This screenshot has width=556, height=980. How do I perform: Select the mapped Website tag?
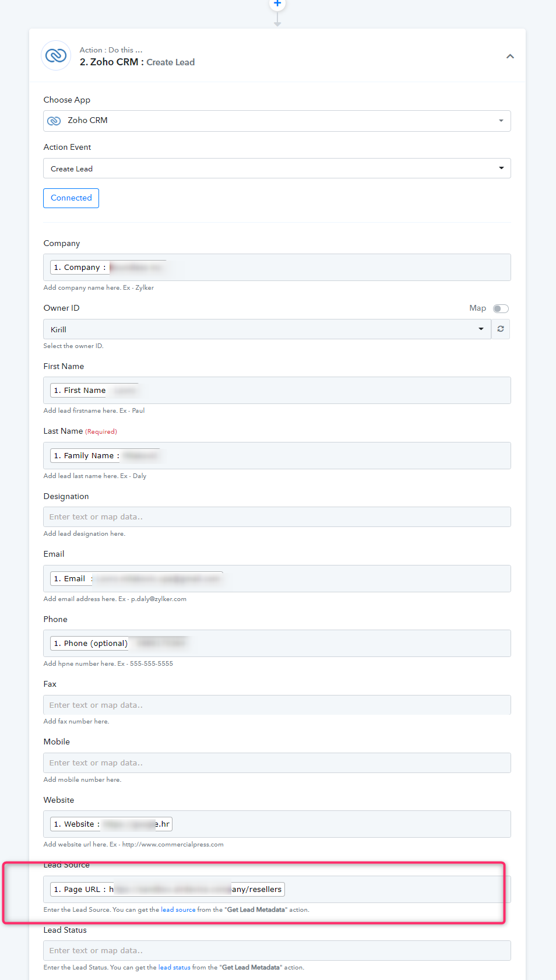coord(111,824)
